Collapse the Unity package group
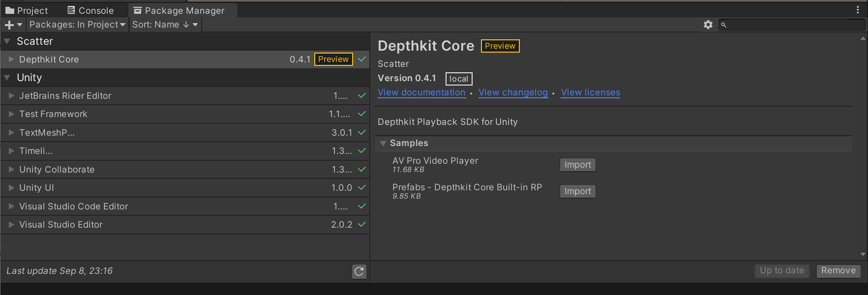Viewport: 868px width, 295px height. click(7, 78)
